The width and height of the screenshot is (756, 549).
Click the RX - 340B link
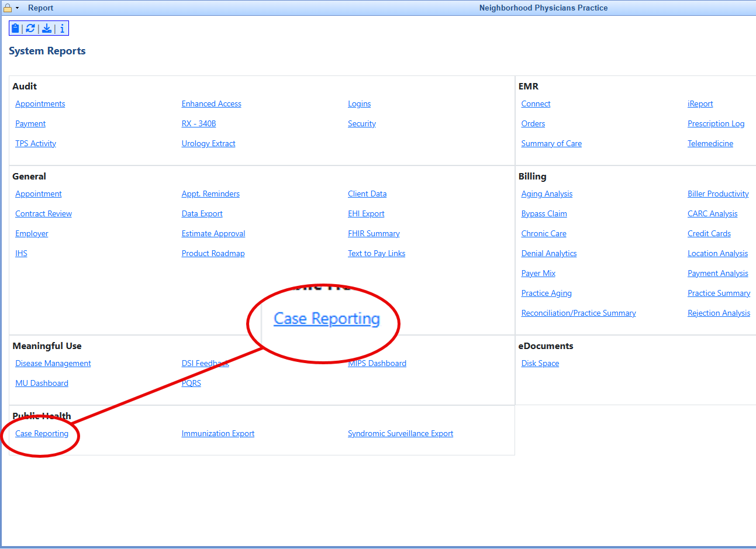click(x=199, y=124)
